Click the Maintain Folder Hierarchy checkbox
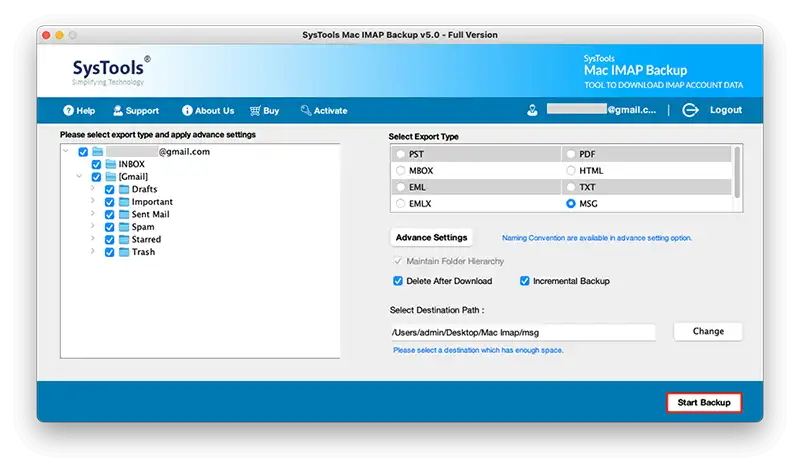Screen dimensions: 800x470 coord(398,261)
